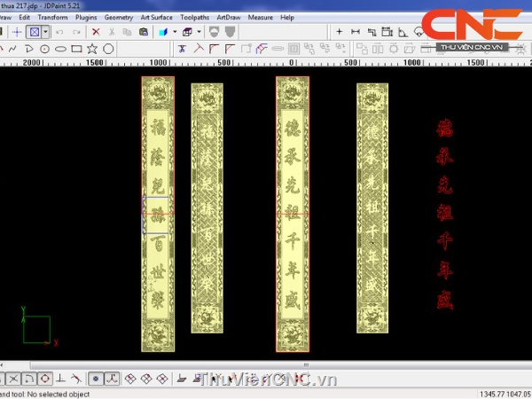This screenshot has width=532, height=399.
Task: Click the Paste clipboard icon
Action: point(144,32)
